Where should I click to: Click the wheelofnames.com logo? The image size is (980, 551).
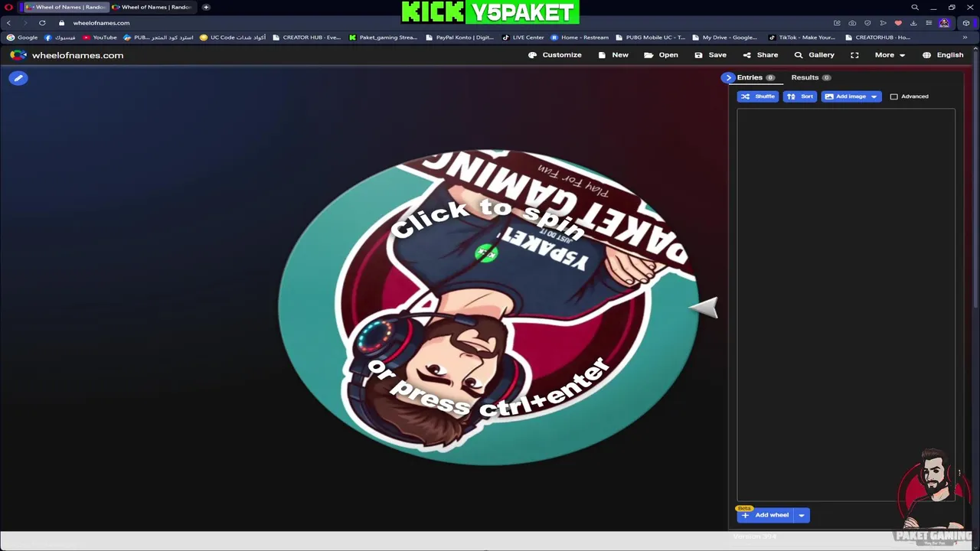tap(67, 55)
